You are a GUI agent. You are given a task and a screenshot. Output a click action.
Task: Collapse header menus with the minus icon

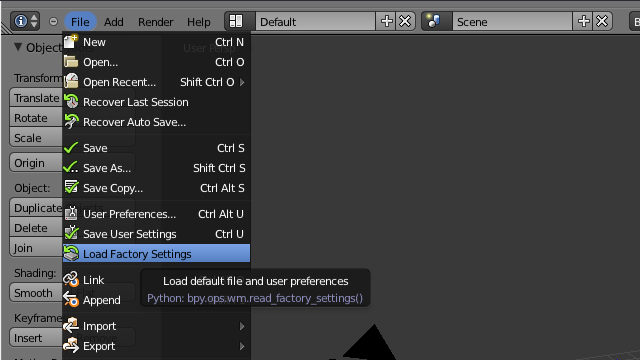53,21
